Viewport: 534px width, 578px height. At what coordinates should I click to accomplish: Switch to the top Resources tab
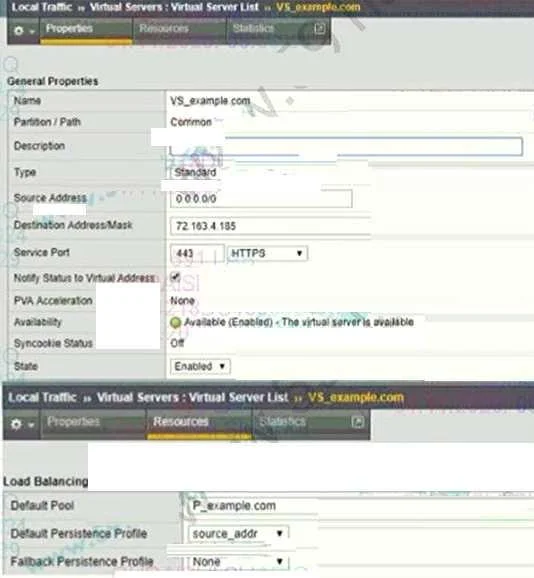pyautogui.click(x=164, y=28)
